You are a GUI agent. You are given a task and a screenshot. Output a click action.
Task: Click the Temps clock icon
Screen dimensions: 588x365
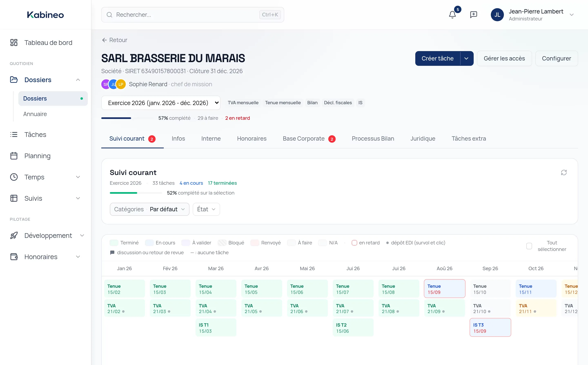pos(14,177)
